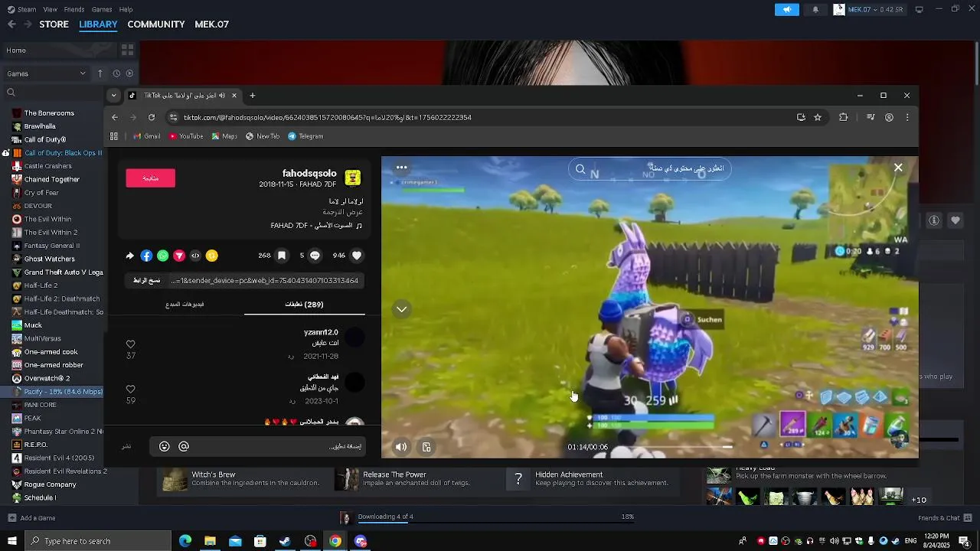Open the Chrome three-dot menu
The image size is (980, 551).
(907, 117)
